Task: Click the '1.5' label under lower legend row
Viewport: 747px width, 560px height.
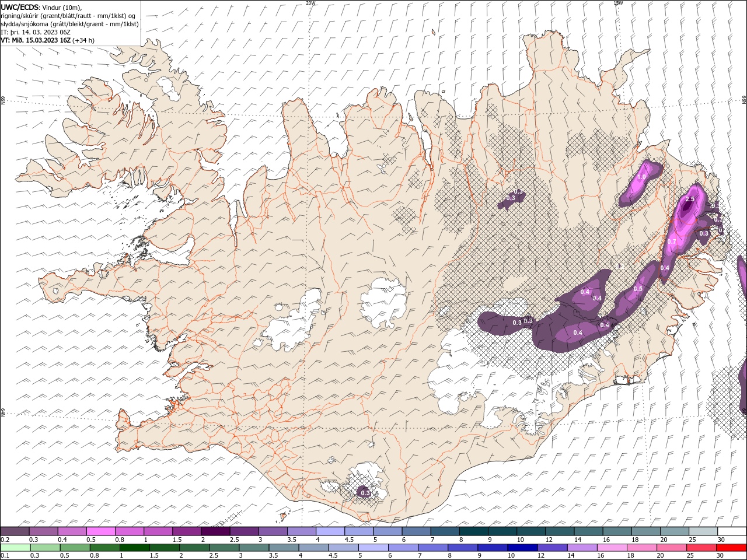Action: tap(155, 556)
